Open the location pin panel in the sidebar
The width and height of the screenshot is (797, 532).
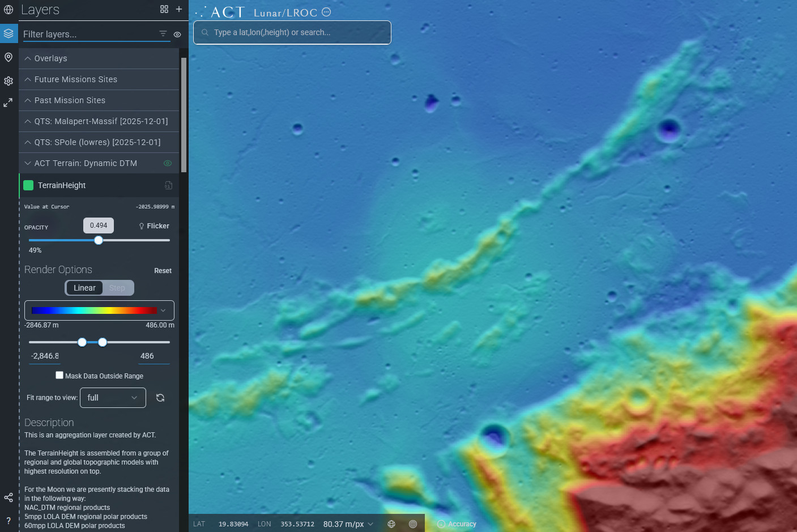click(8, 57)
